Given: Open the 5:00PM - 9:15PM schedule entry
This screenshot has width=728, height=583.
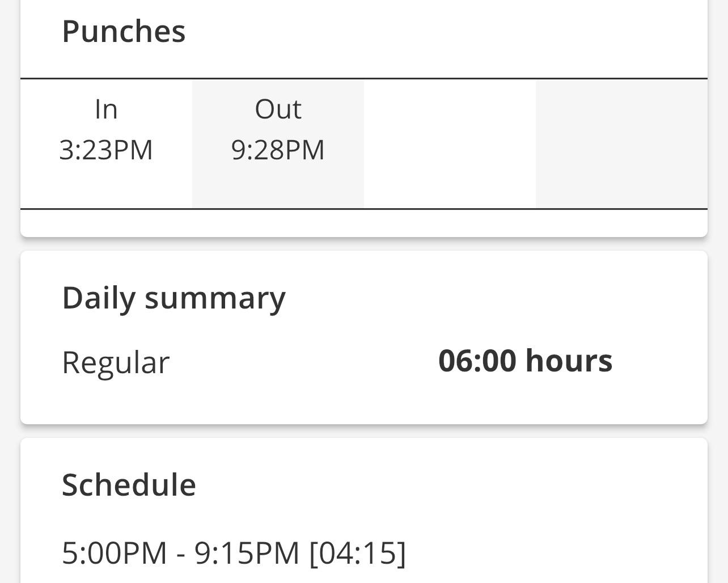Looking at the screenshot, I should 233,550.
